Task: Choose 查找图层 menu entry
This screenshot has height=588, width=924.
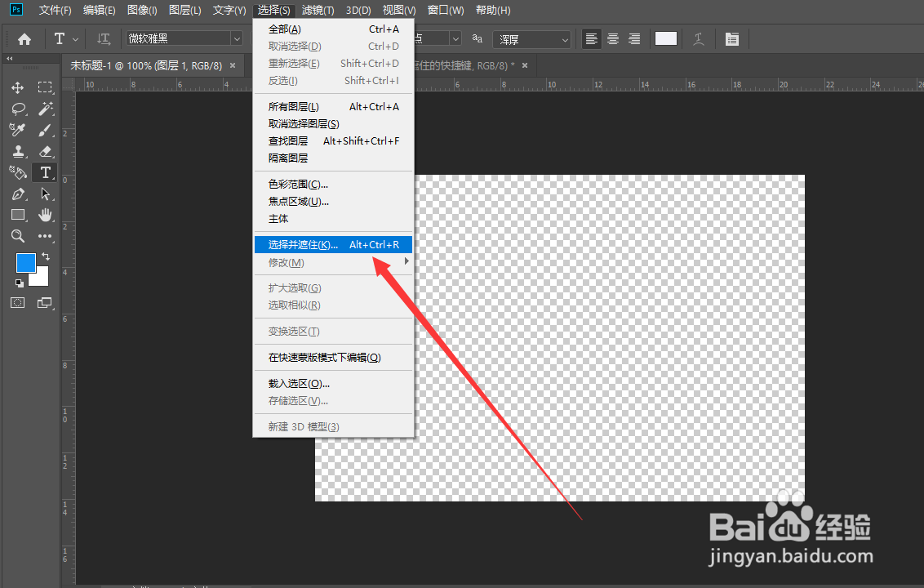Action: pyautogui.click(x=333, y=141)
